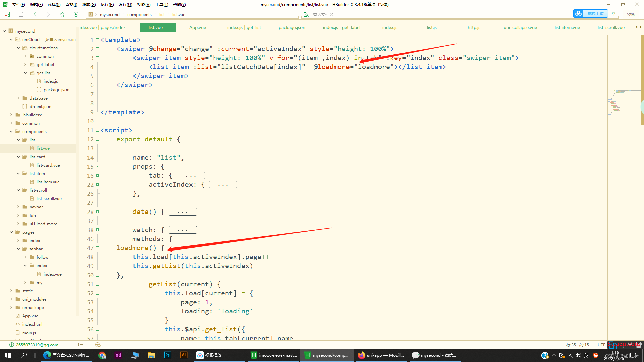Click the account email link in status bar

coord(37,345)
